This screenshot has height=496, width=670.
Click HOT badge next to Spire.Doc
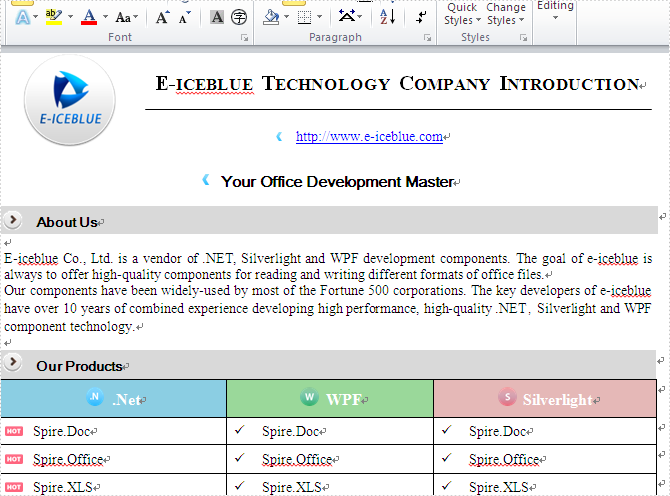[14, 431]
